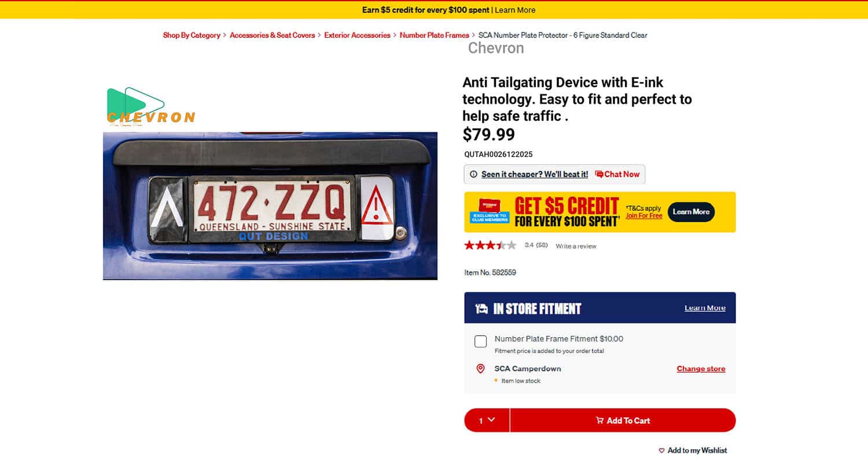Screen dimensions: 868x463
Task: Click the chat bubble icon near Chat Now
Action: [599, 174]
